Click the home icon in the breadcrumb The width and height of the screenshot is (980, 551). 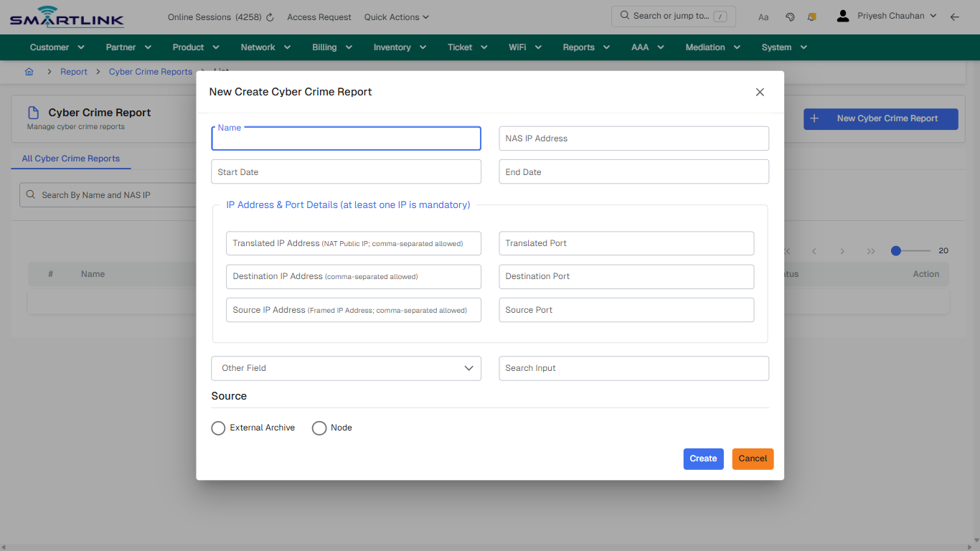point(29,72)
